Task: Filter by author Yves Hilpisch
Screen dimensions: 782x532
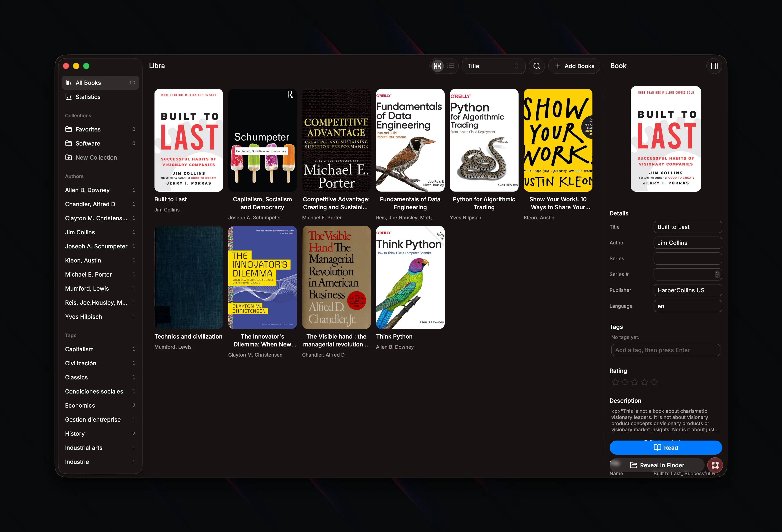Action: coord(100,317)
